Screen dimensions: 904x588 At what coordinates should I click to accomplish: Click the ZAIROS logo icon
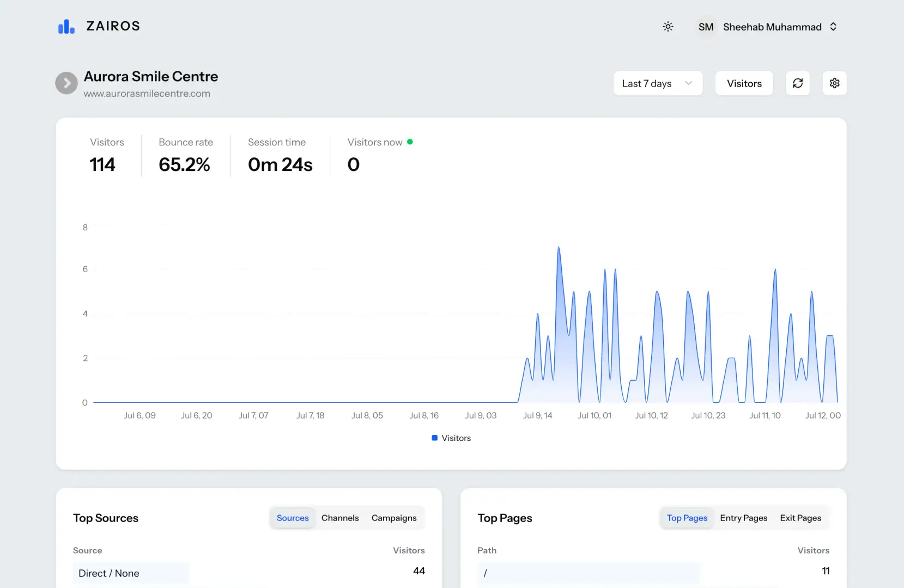pyautogui.click(x=65, y=26)
